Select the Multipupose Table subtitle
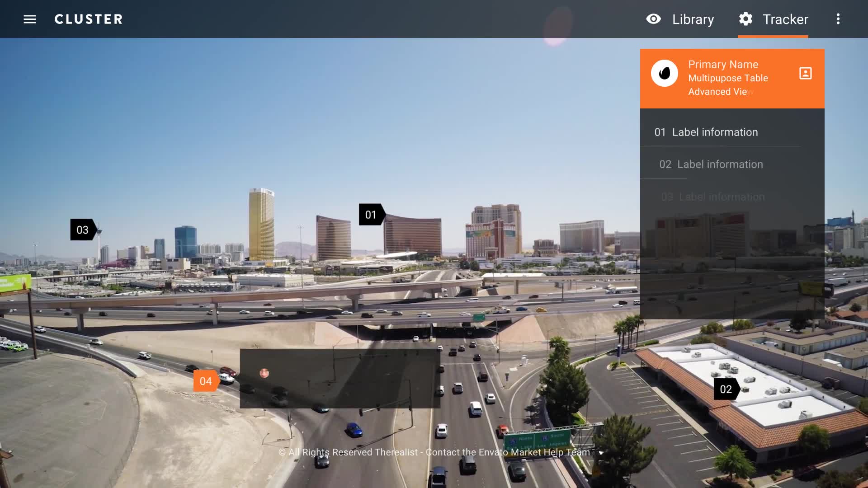Image resolution: width=868 pixels, height=488 pixels. coord(728,78)
